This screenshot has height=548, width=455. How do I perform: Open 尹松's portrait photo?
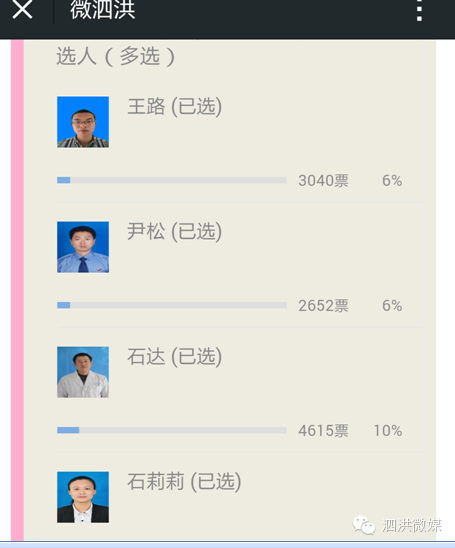click(83, 247)
